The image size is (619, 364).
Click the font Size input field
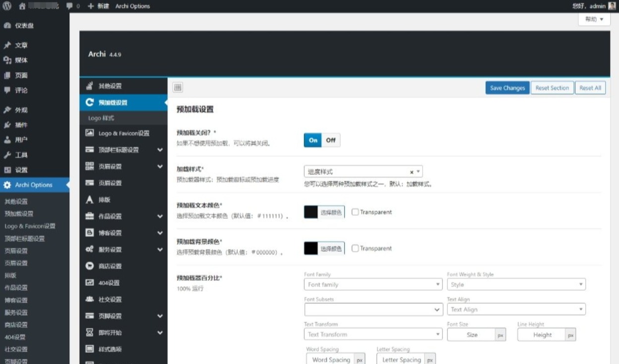click(x=471, y=335)
